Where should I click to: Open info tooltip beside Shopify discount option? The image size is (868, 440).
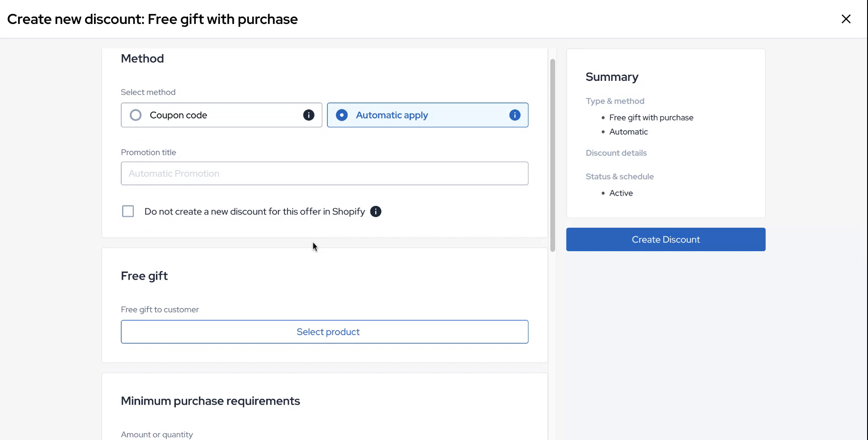376,211
